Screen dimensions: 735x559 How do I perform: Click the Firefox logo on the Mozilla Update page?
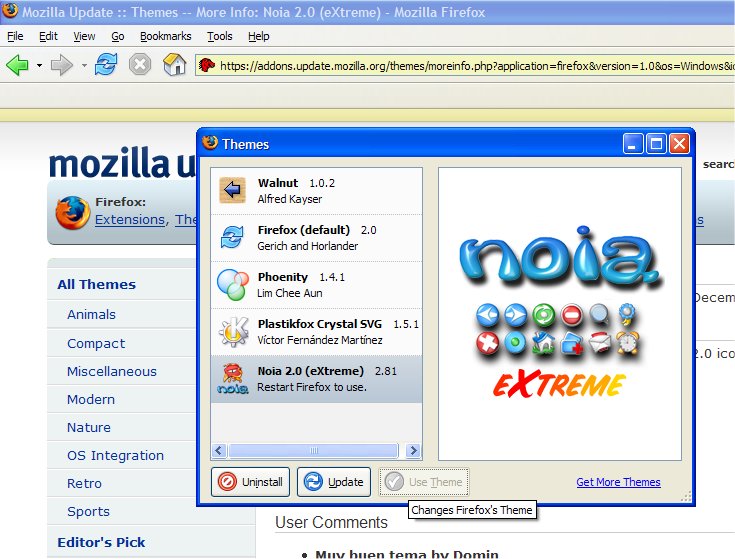(x=73, y=213)
